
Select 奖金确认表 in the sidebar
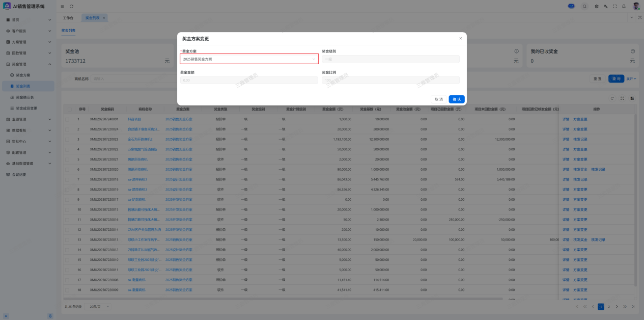point(24,97)
